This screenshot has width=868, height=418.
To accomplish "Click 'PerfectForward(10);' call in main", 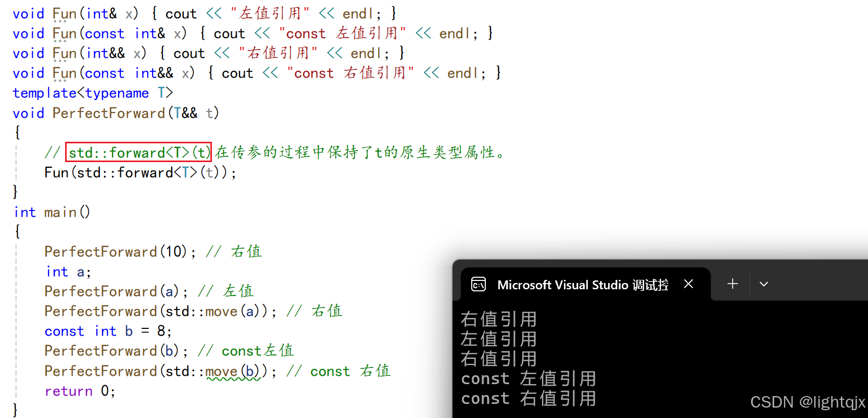I will tap(120, 252).
